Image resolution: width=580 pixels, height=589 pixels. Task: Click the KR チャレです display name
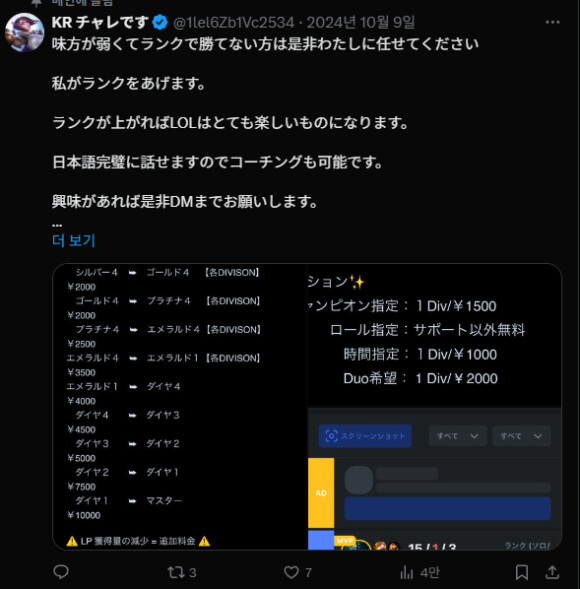coord(100,23)
